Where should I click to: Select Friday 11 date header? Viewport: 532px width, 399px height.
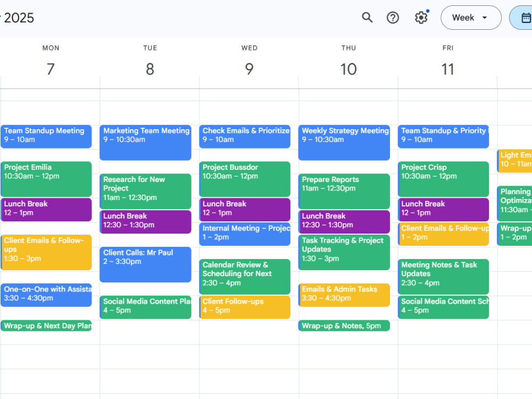(448, 69)
